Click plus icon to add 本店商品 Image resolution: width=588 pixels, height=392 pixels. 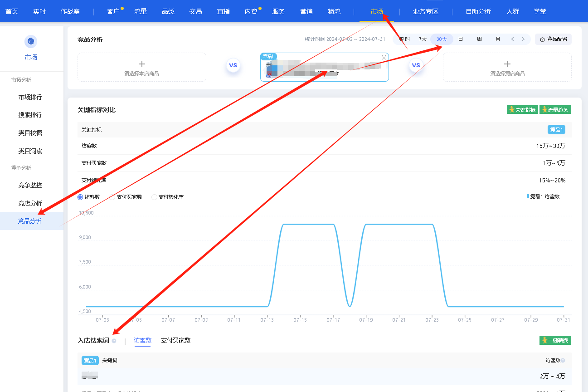pos(141,64)
